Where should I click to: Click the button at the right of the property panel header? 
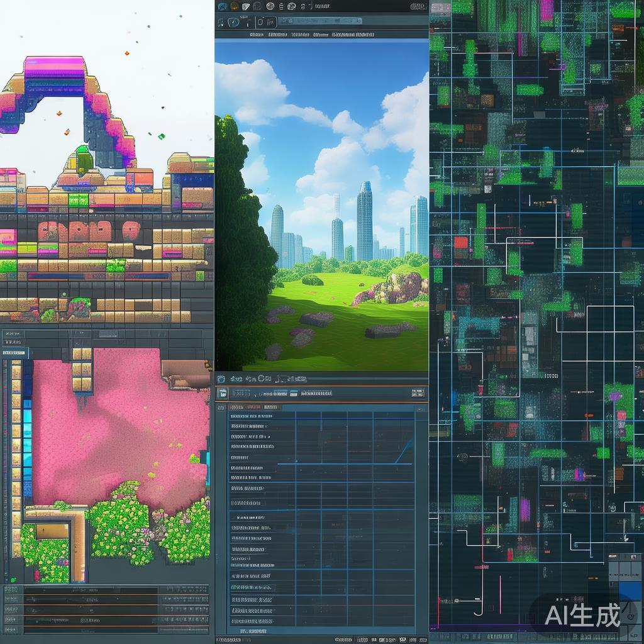point(418,394)
